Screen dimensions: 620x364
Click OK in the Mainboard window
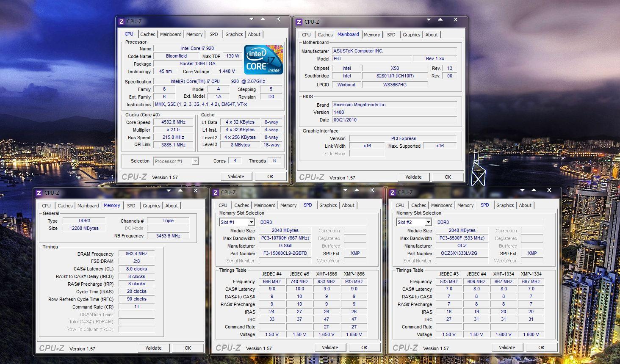(448, 177)
